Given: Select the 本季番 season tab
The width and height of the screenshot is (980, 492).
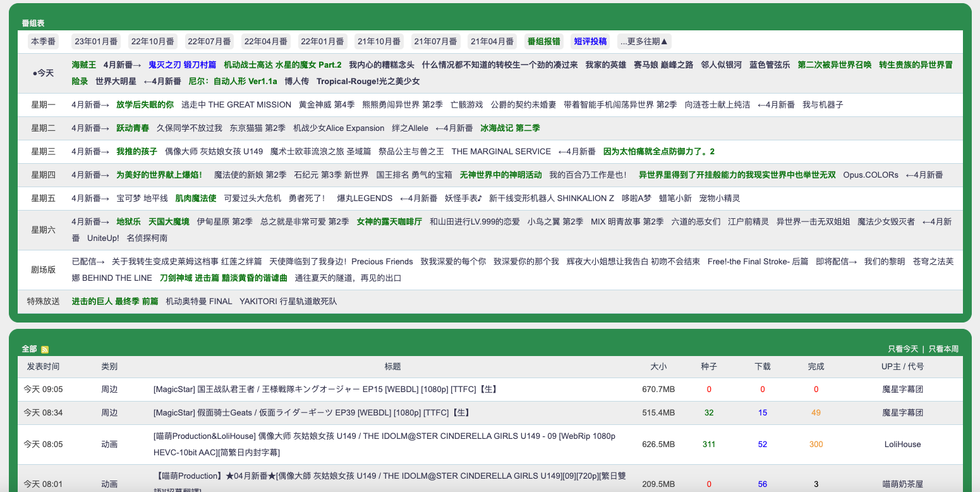Looking at the screenshot, I should (x=44, y=42).
